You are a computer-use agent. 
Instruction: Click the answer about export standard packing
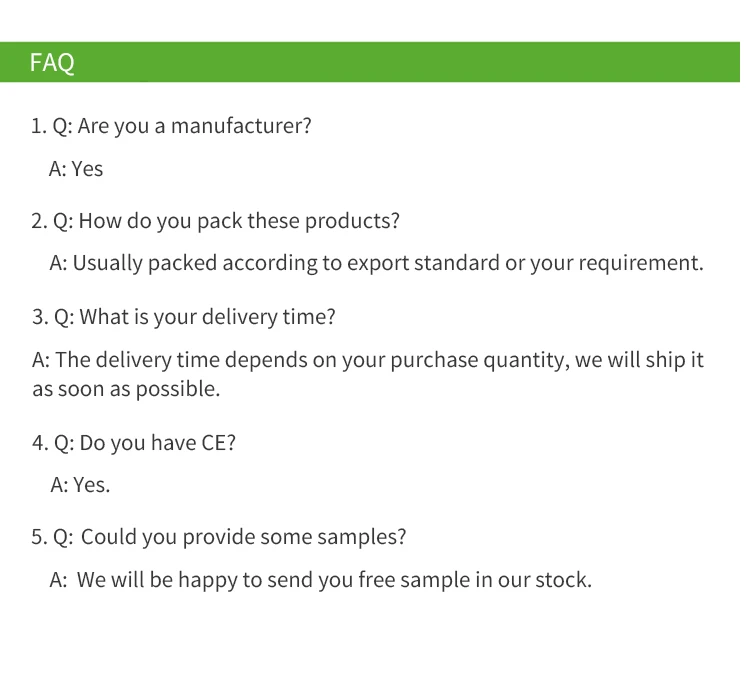376,264
